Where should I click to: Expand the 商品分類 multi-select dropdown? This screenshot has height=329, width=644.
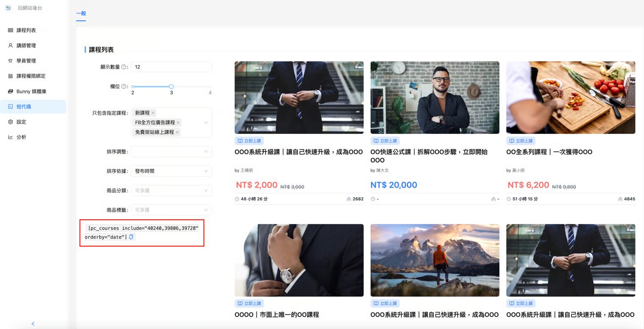coord(171,191)
